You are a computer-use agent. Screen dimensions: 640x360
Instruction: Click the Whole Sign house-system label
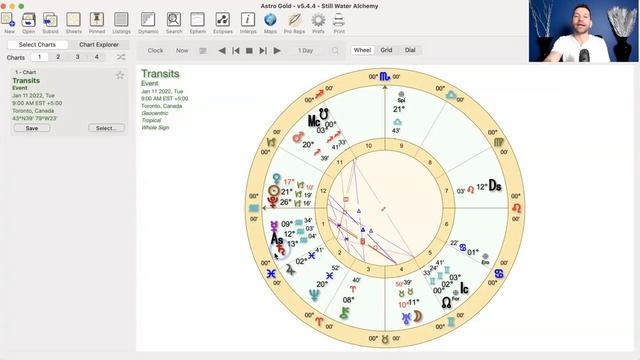click(x=155, y=127)
